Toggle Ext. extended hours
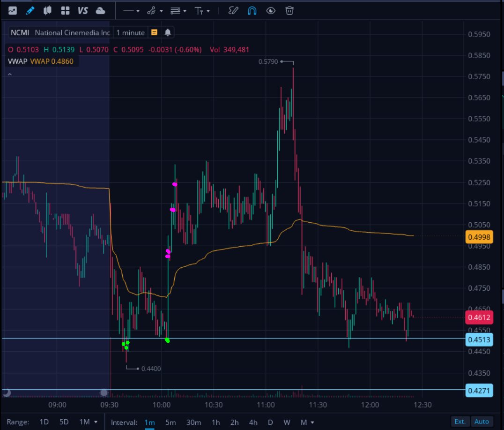The width and height of the screenshot is (504, 430). [x=460, y=422]
